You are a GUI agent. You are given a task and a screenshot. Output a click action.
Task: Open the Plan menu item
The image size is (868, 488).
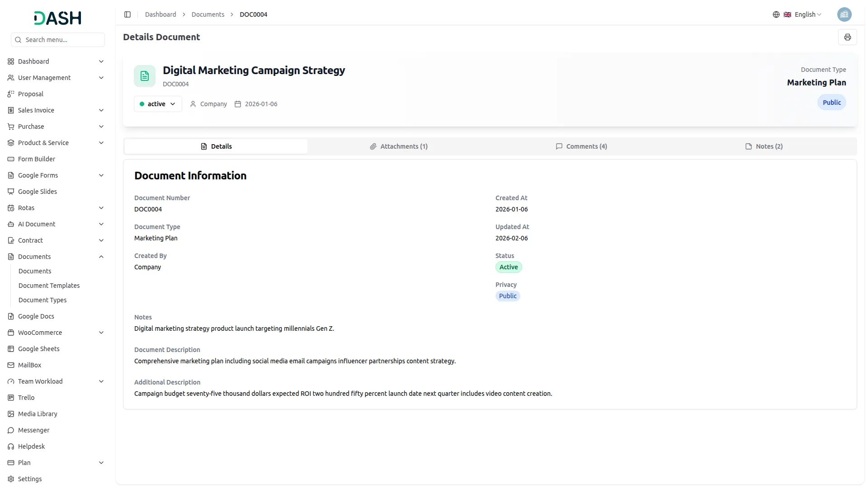tap(56, 463)
